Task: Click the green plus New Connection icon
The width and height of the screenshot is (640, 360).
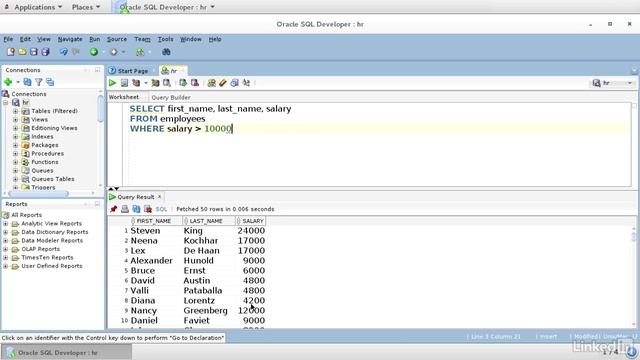Action: 8,82
